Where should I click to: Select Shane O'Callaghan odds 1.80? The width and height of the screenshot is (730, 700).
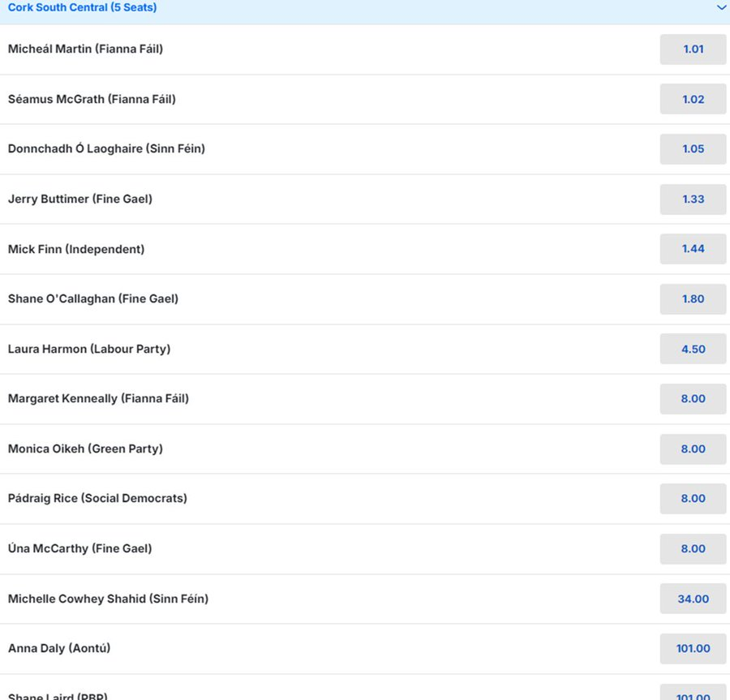pyautogui.click(x=693, y=298)
